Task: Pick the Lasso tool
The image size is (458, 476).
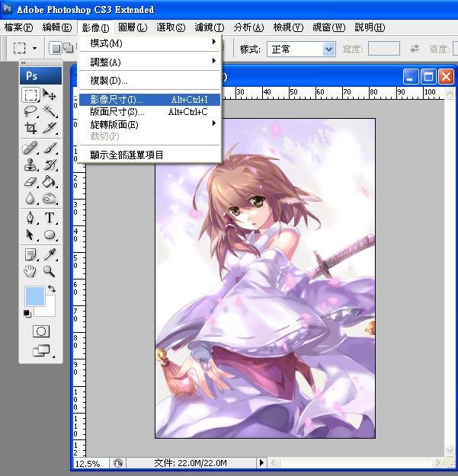Action: (x=30, y=112)
